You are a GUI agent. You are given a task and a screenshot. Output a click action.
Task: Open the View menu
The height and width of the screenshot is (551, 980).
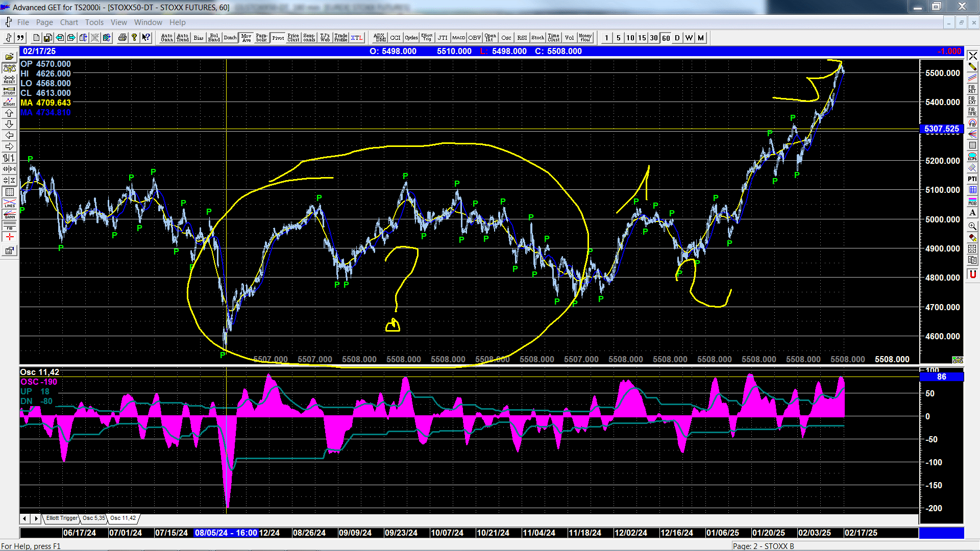click(x=119, y=22)
